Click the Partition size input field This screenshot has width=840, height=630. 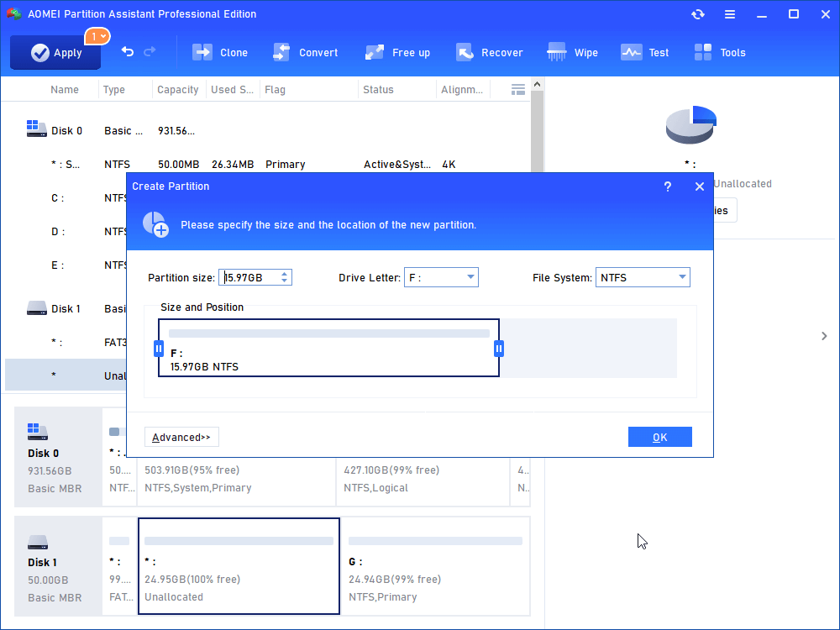pos(249,277)
